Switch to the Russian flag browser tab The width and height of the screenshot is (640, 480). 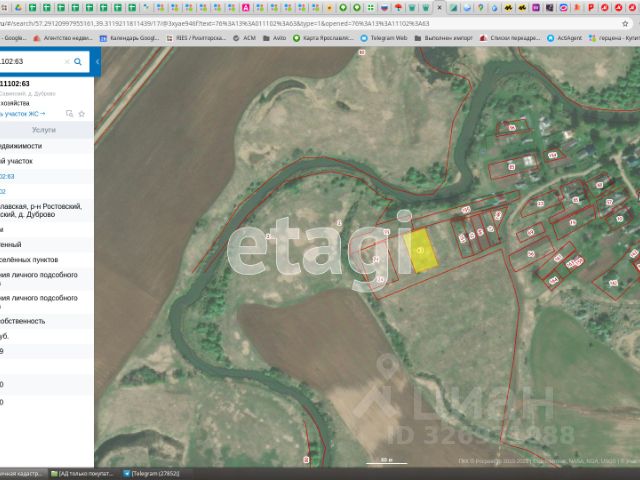384,7
